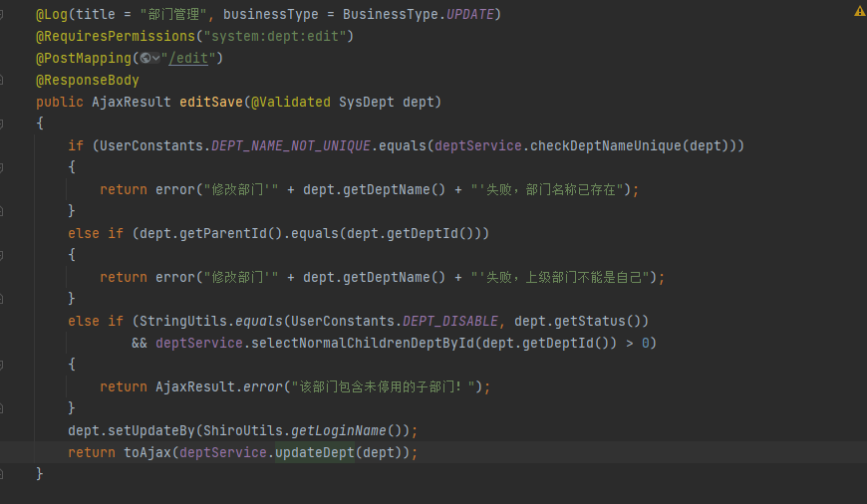Click the DEPT_NAME_NOT_UNIQUE constant
The width and height of the screenshot is (867, 504).
tap(291, 145)
